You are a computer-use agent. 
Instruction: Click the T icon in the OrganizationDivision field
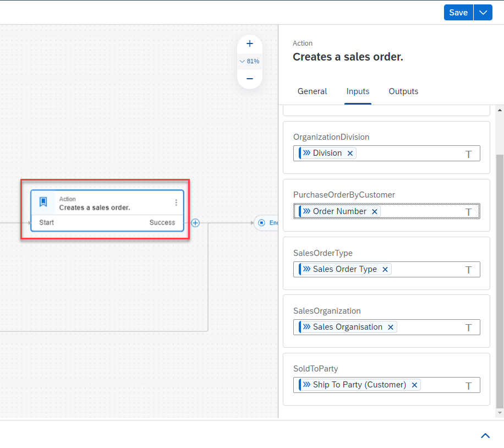click(x=469, y=154)
